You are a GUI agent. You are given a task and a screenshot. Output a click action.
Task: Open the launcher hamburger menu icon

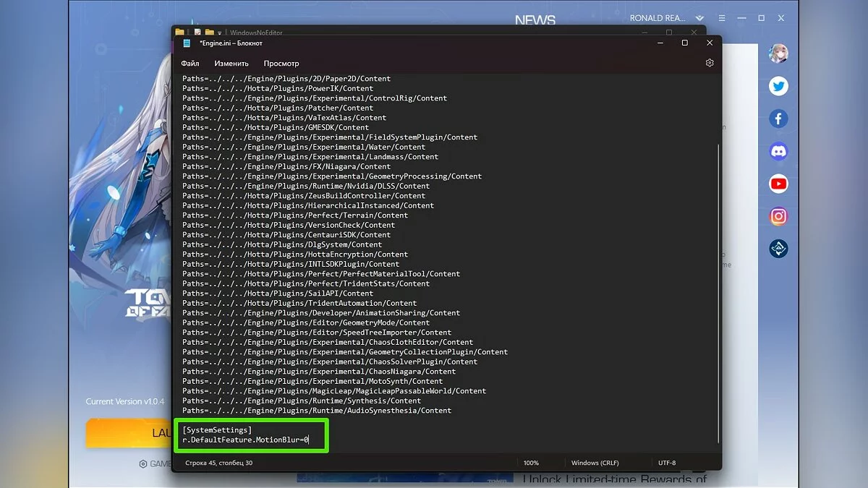[720, 18]
